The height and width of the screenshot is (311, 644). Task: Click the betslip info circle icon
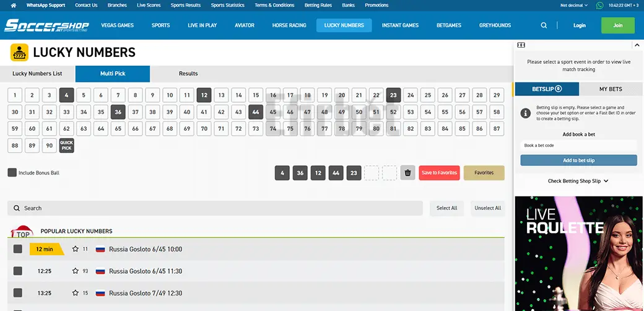[526, 113]
